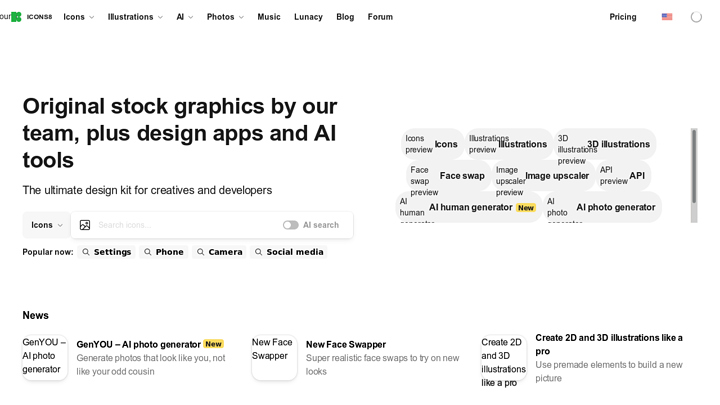
Task: Open the Icons product chip
Action: tap(433, 144)
